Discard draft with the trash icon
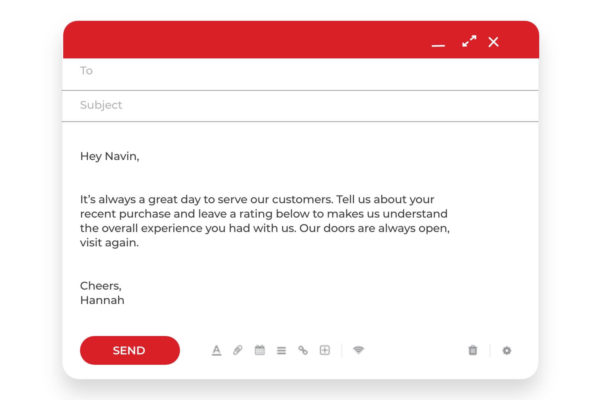Screen dimensions: 600x400 point(473,350)
